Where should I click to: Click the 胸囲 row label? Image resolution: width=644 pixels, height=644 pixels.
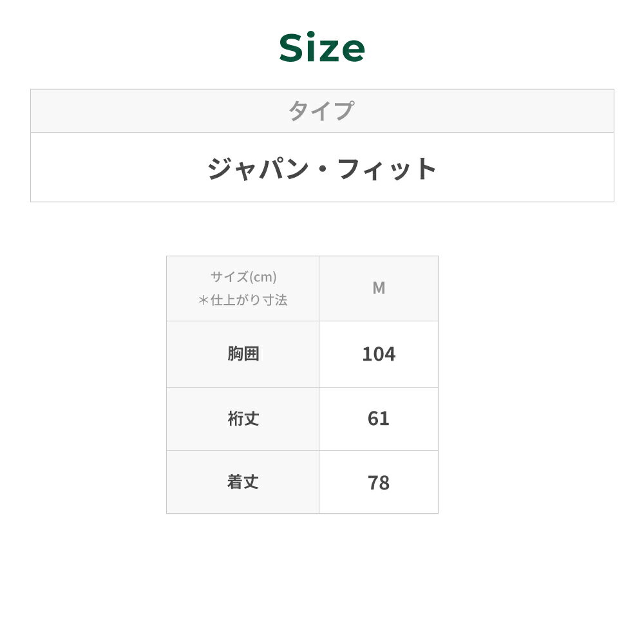[243, 354]
